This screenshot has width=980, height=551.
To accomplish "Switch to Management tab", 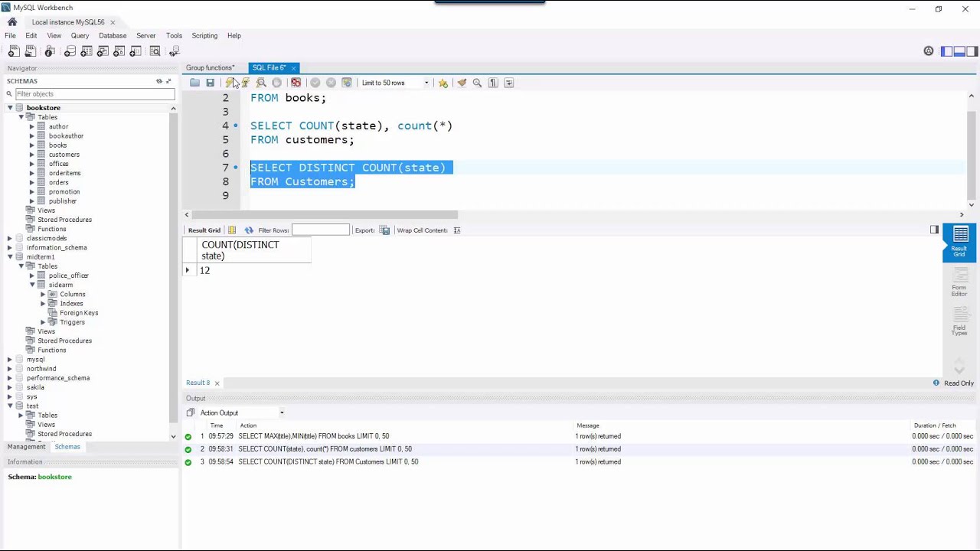I will pyautogui.click(x=27, y=447).
